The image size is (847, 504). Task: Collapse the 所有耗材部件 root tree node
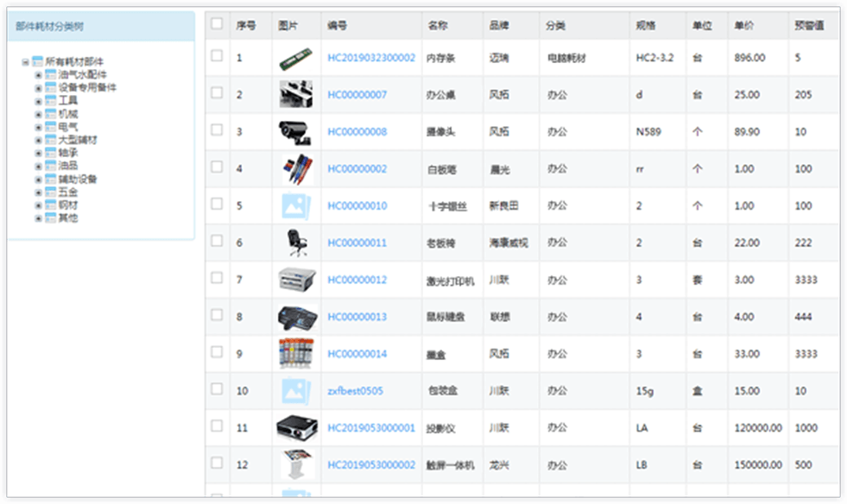(26, 61)
